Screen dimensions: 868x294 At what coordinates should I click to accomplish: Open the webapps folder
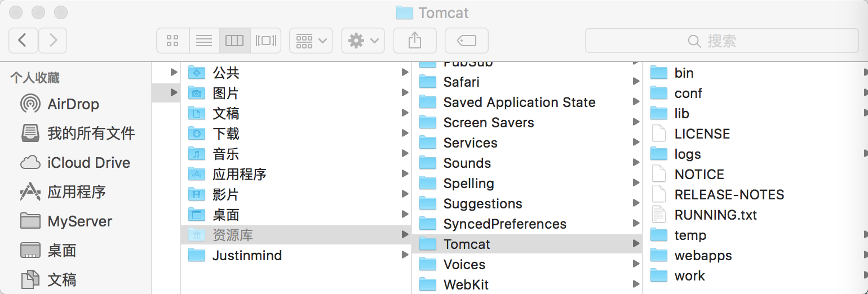pos(755,255)
